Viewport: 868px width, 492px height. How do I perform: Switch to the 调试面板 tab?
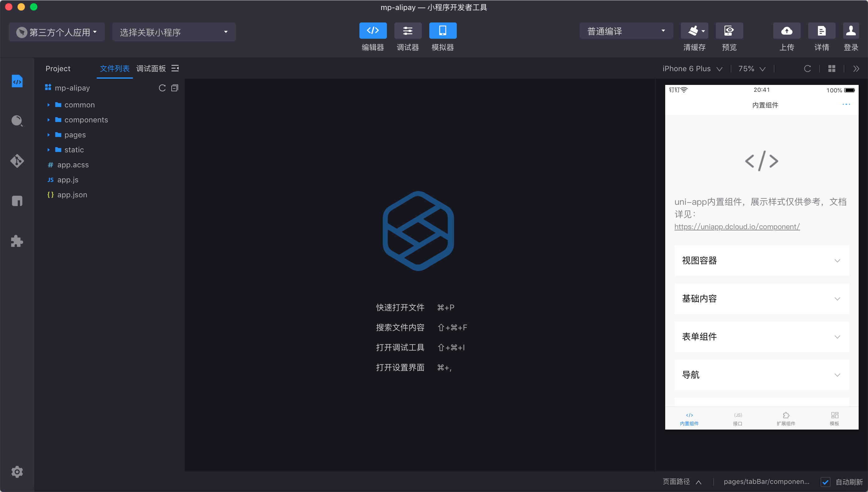coord(151,69)
